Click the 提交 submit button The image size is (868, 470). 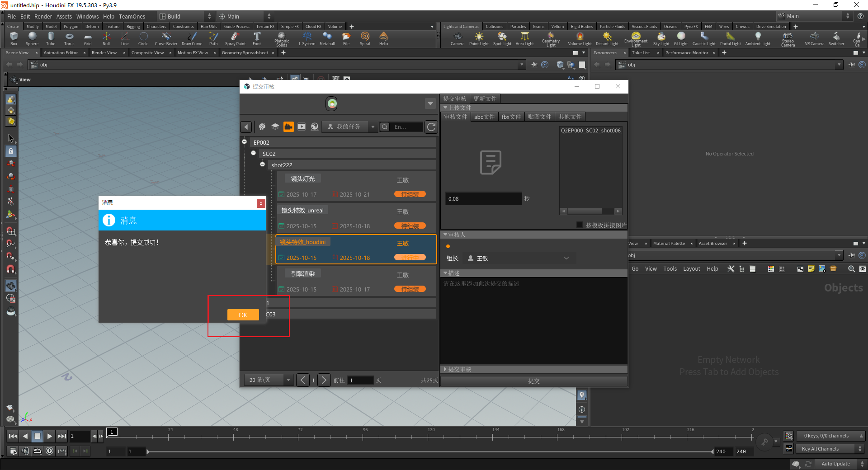(x=533, y=381)
